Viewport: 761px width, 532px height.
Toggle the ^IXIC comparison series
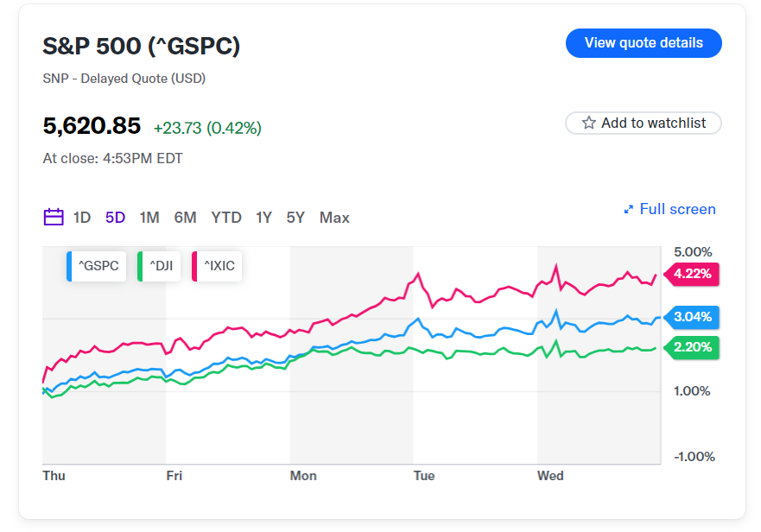[x=217, y=266]
